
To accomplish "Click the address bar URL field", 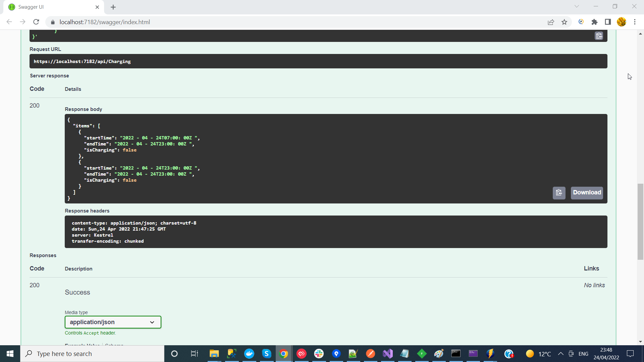I will [295, 22].
